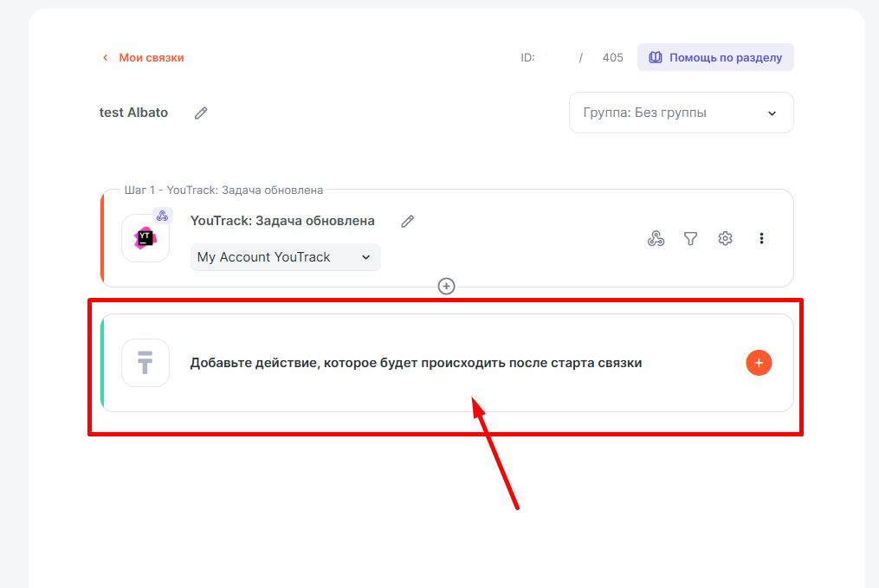Click the placeholder action icon
The height and width of the screenshot is (588, 879).
pos(145,363)
